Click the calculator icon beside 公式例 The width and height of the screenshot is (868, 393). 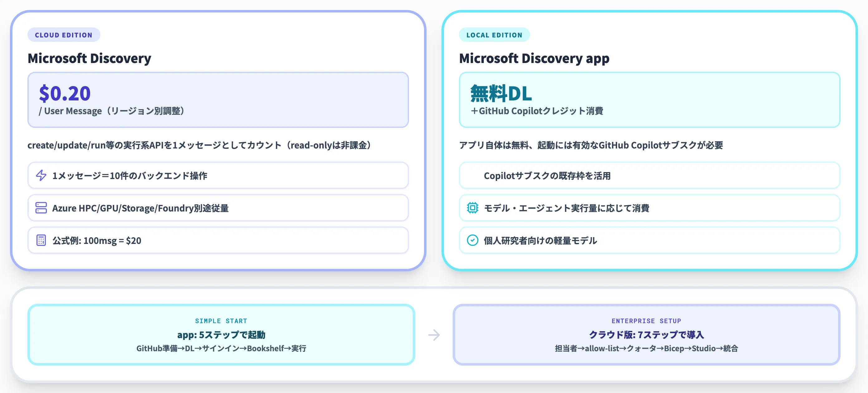[41, 240]
